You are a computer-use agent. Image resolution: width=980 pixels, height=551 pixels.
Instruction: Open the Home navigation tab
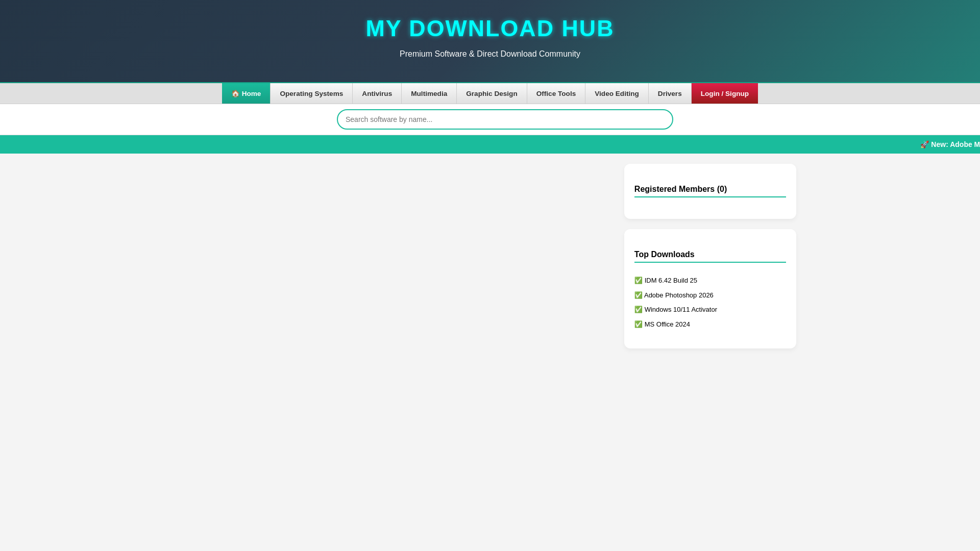(246, 93)
